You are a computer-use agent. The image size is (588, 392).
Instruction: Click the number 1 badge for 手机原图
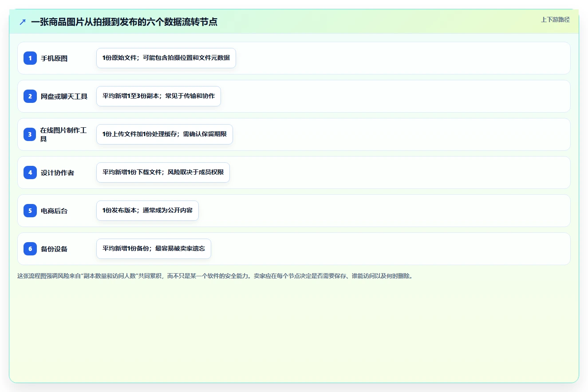(30, 58)
